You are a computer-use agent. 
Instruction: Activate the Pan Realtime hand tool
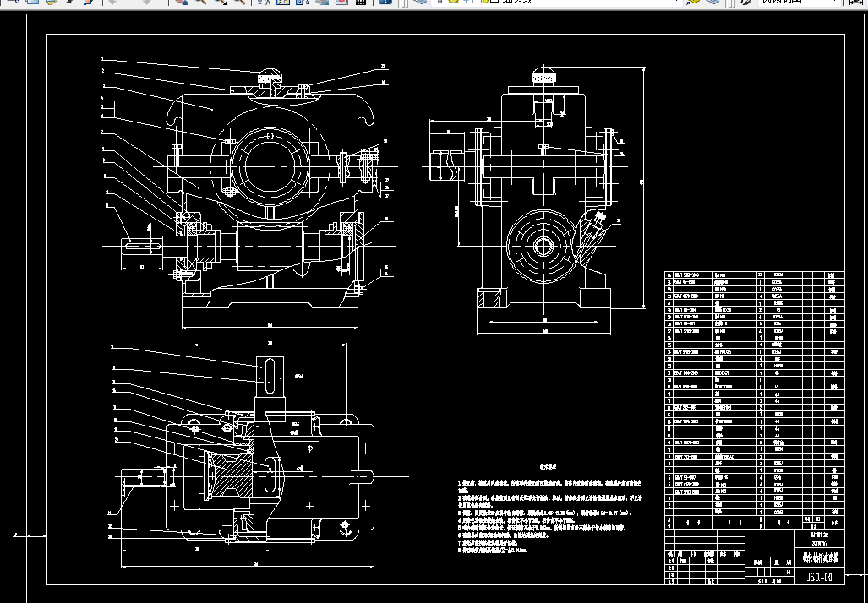pos(181,2)
